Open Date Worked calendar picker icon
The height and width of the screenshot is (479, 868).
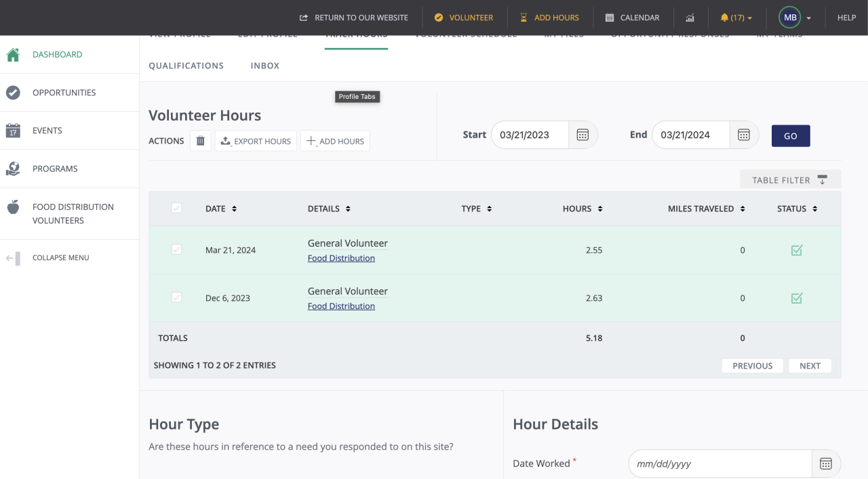coord(825,464)
